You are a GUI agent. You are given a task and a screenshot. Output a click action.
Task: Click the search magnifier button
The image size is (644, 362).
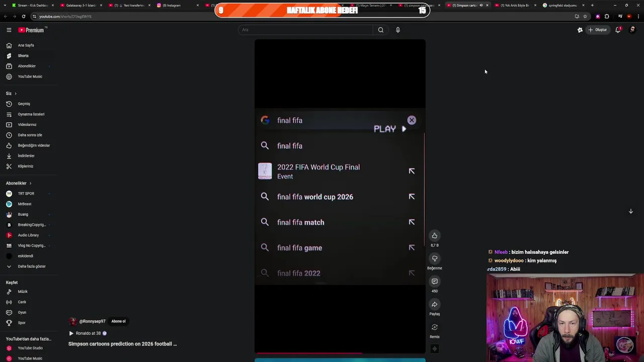[x=381, y=30]
